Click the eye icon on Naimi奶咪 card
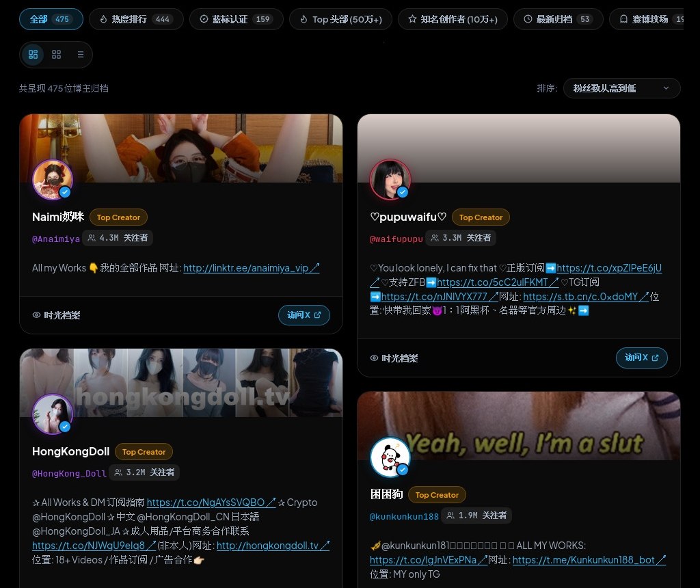The height and width of the screenshot is (588, 700). (x=36, y=315)
